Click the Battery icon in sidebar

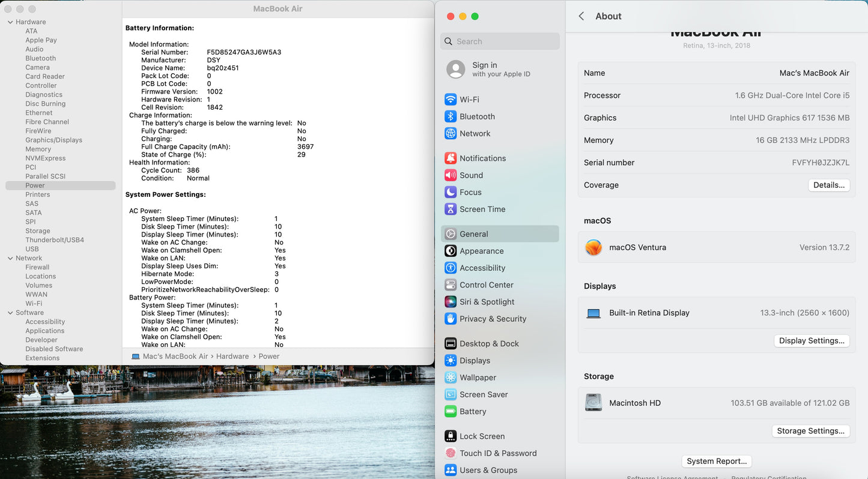point(451,412)
